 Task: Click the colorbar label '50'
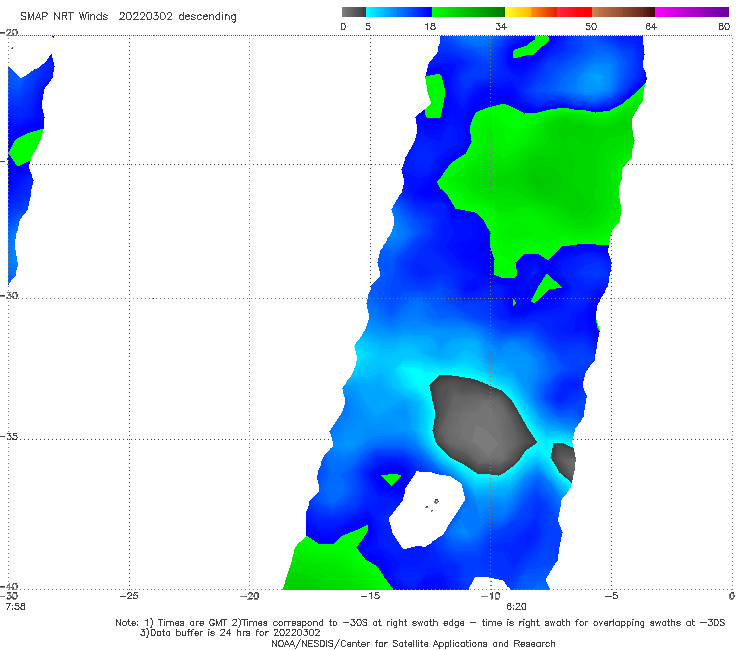[x=591, y=27]
